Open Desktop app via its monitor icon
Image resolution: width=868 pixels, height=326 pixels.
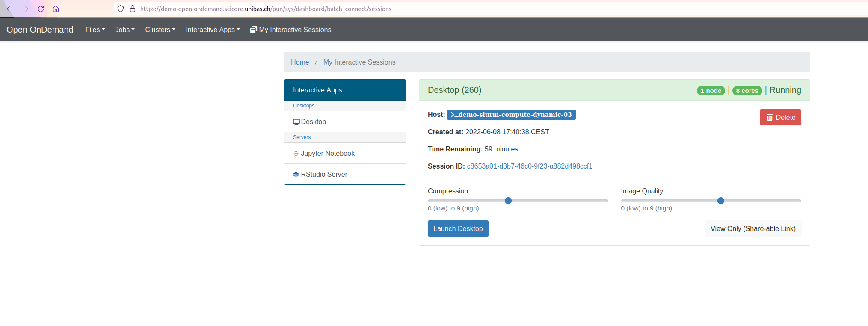pos(296,122)
